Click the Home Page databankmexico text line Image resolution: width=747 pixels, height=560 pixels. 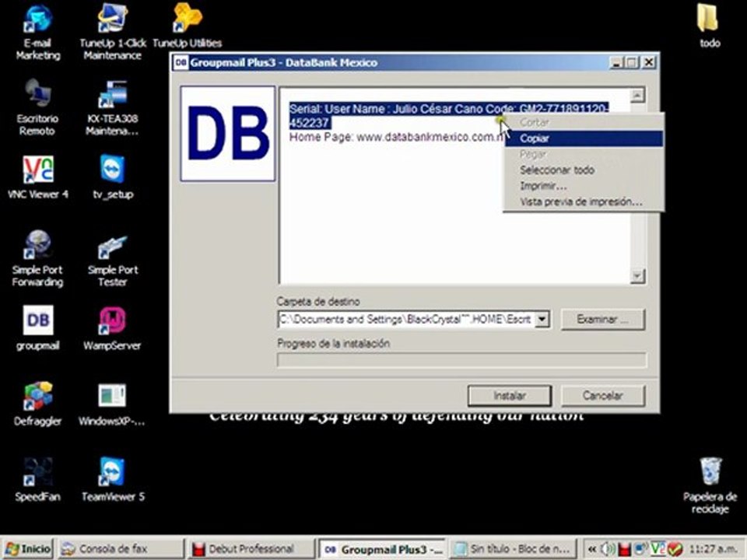(396, 137)
